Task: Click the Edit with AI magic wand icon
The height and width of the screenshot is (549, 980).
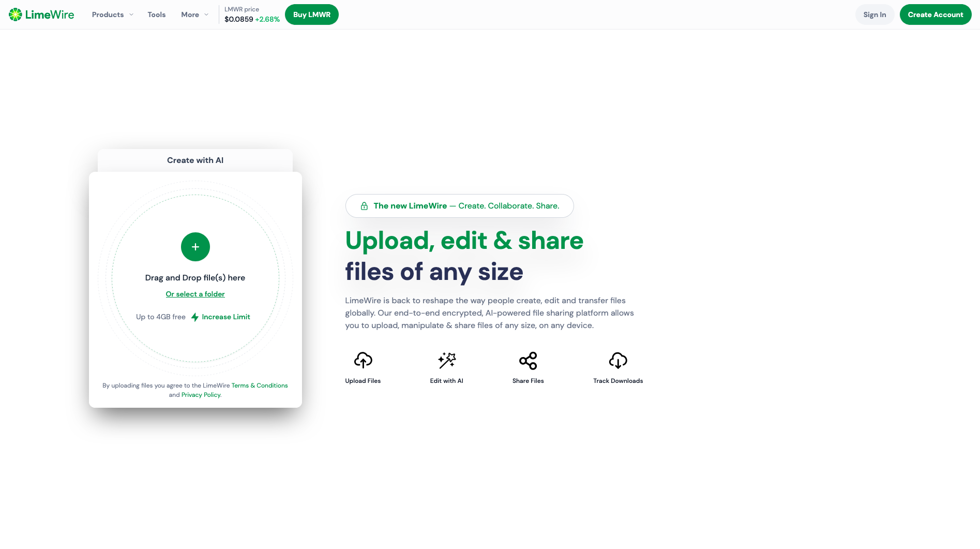Action: coord(447,360)
